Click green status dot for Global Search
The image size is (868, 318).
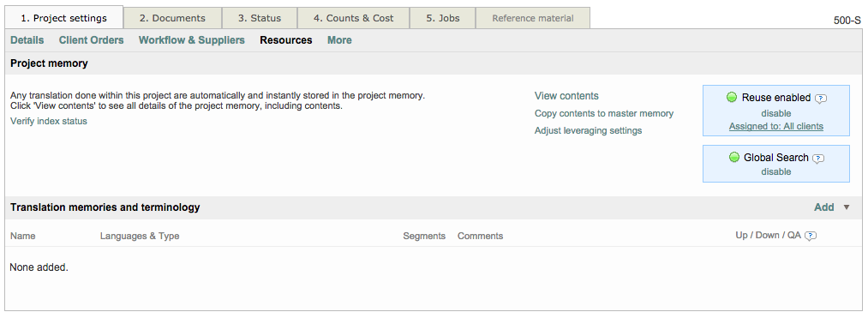pos(734,158)
